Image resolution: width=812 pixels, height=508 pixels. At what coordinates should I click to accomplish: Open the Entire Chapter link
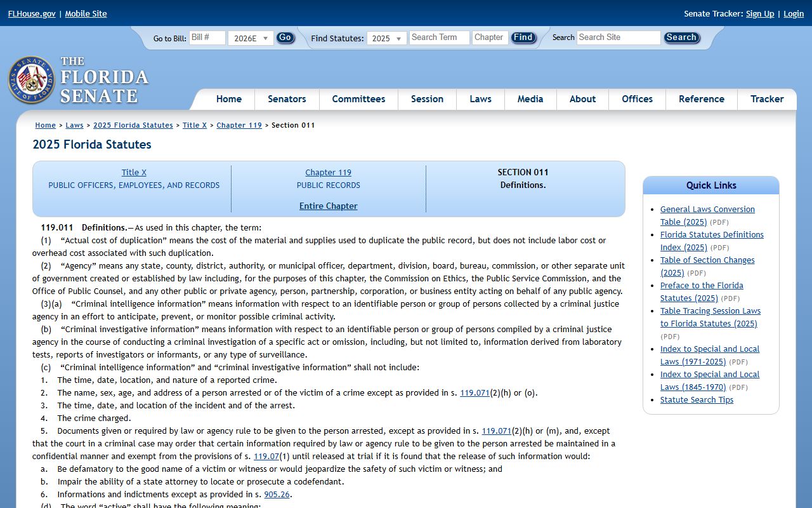(329, 206)
